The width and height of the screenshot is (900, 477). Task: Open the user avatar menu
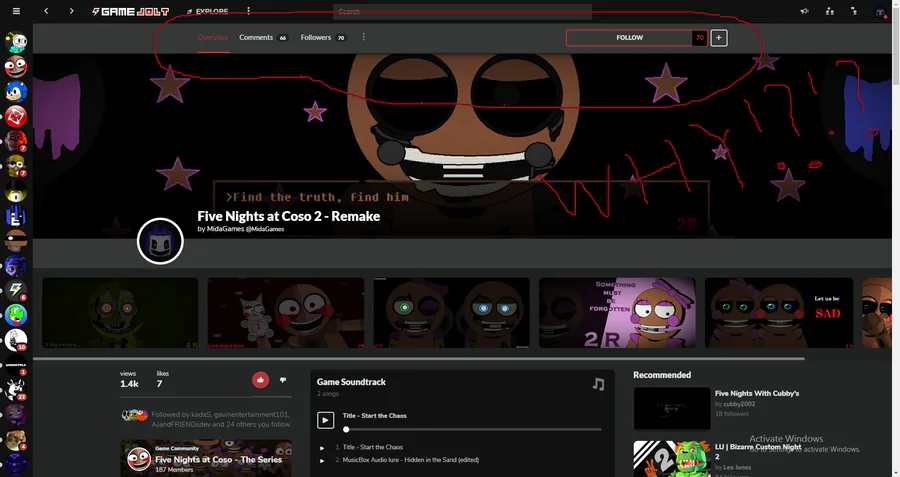(x=880, y=11)
